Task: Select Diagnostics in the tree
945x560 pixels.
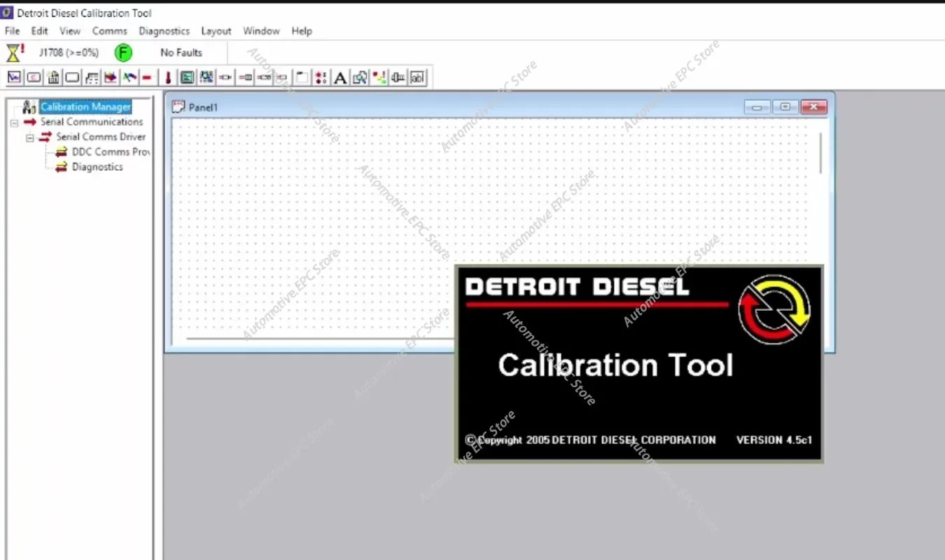Action: pos(97,167)
